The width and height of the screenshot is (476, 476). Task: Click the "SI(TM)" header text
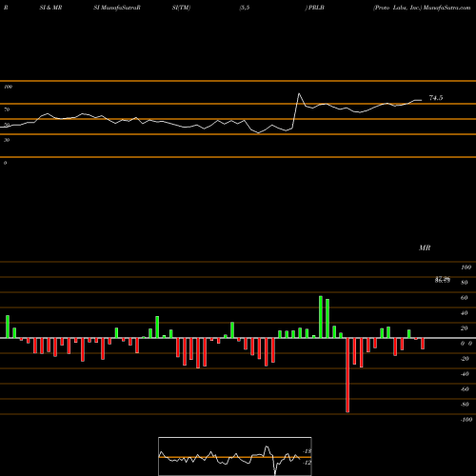(x=181, y=8)
